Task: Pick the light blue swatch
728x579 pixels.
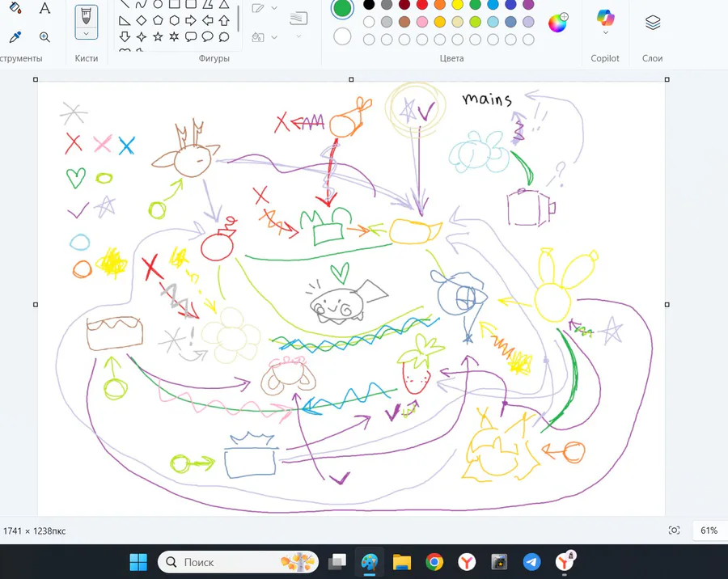Action: (x=493, y=22)
